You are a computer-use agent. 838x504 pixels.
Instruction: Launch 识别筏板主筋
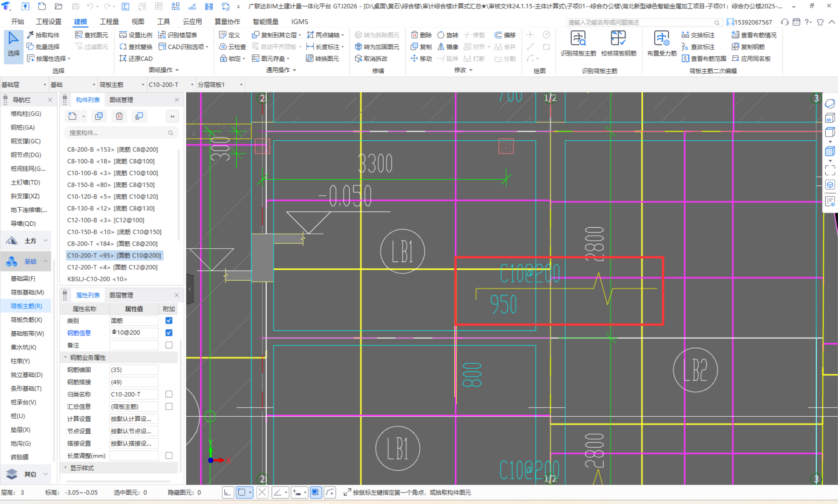point(578,43)
